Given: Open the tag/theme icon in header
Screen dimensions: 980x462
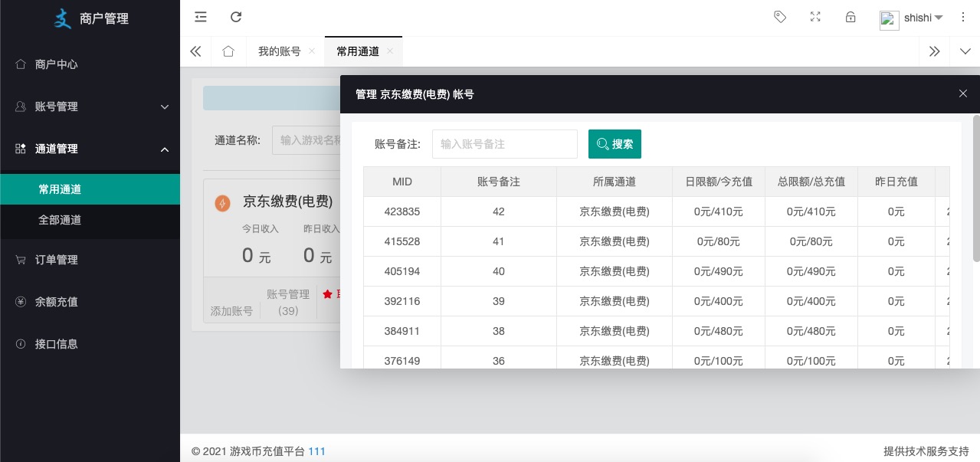Looking at the screenshot, I should click(780, 17).
